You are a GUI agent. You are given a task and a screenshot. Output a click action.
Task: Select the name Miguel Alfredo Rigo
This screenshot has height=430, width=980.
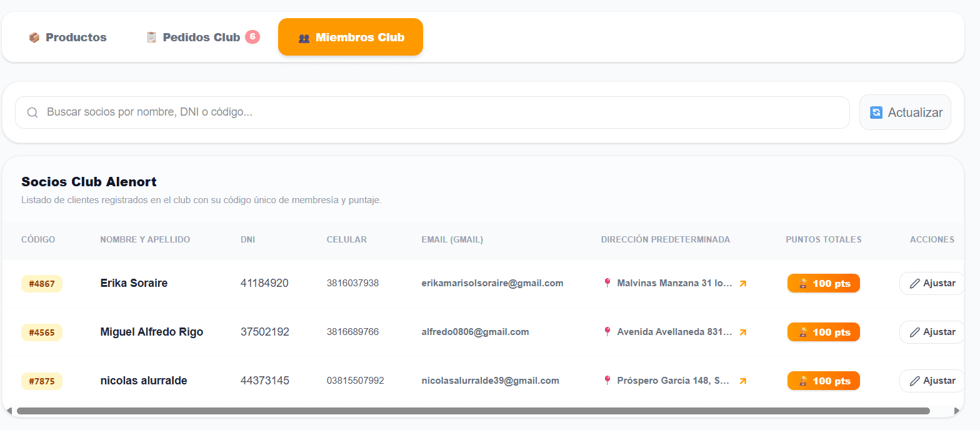152,332
